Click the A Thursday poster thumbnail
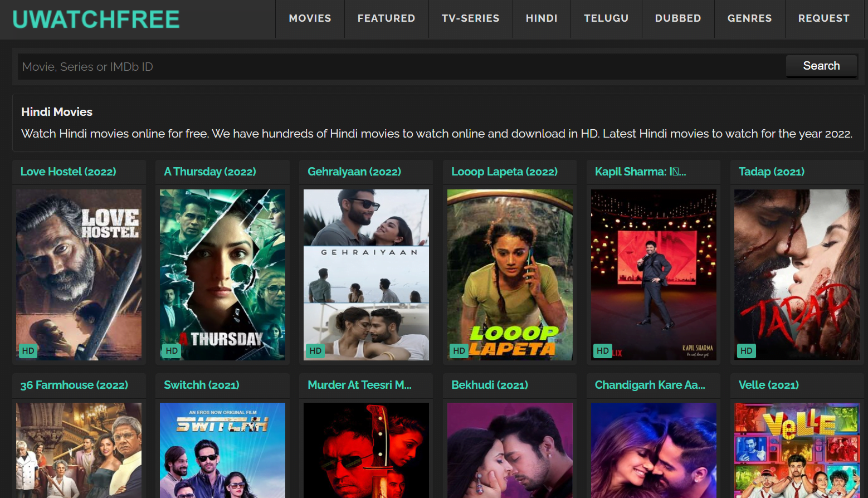 pyautogui.click(x=222, y=275)
